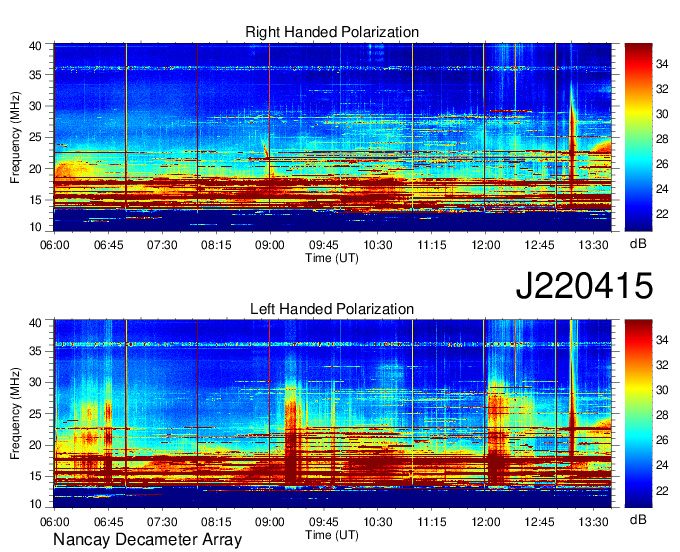Click the 06:00 tick on Right Handed time axis

(55, 245)
